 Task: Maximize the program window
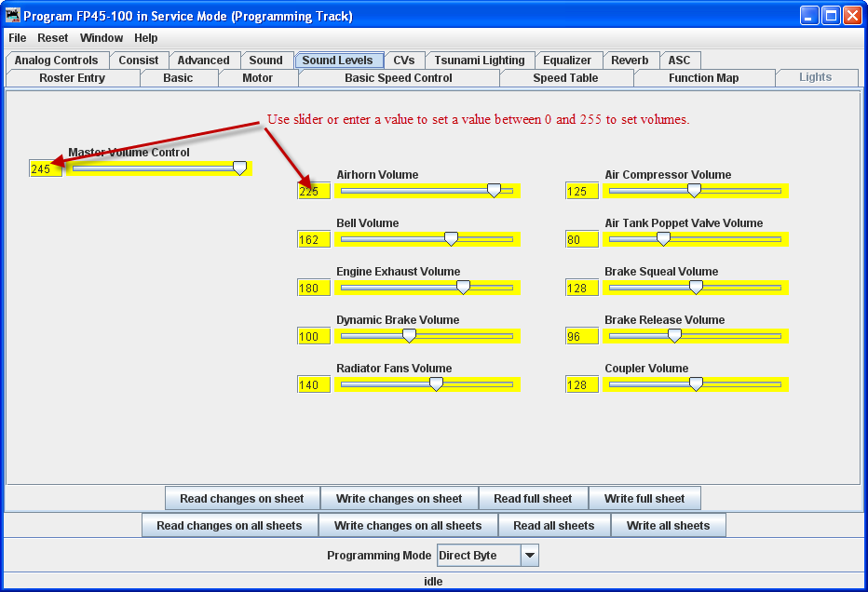830,16
